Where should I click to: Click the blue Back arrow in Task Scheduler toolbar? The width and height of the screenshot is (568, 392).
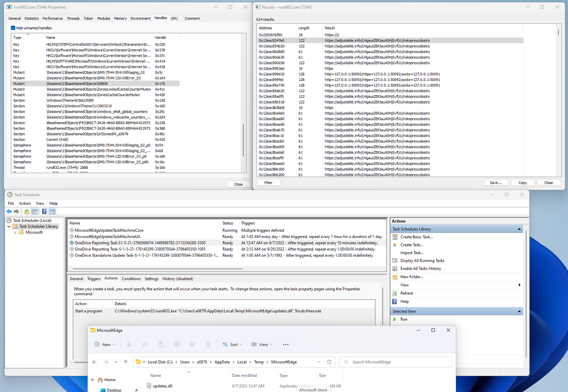pos(9,211)
